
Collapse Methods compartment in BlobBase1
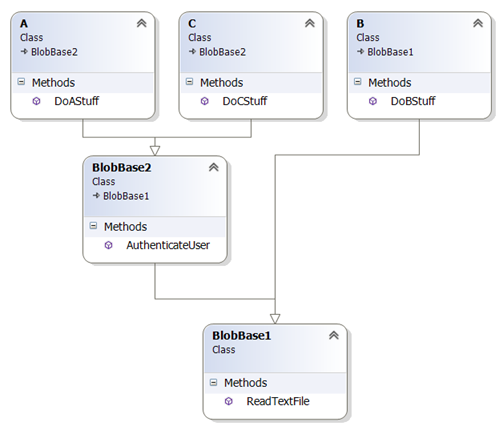[213, 382]
